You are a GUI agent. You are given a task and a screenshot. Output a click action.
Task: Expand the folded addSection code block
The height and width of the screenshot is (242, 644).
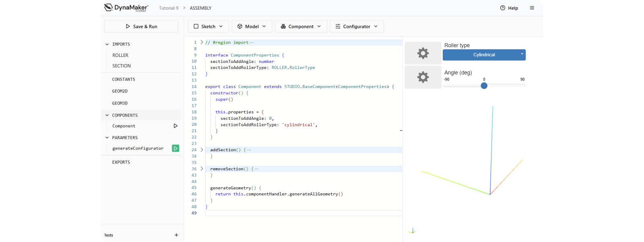(x=202, y=150)
